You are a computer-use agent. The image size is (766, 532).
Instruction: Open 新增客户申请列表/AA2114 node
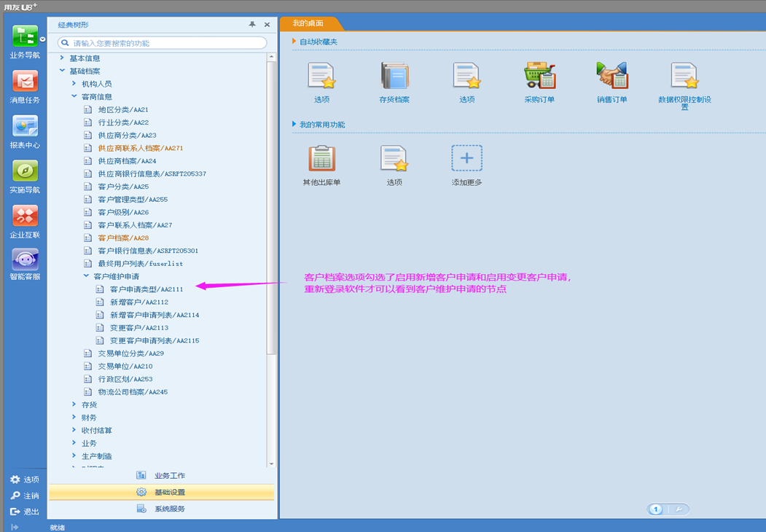(x=155, y=315)
